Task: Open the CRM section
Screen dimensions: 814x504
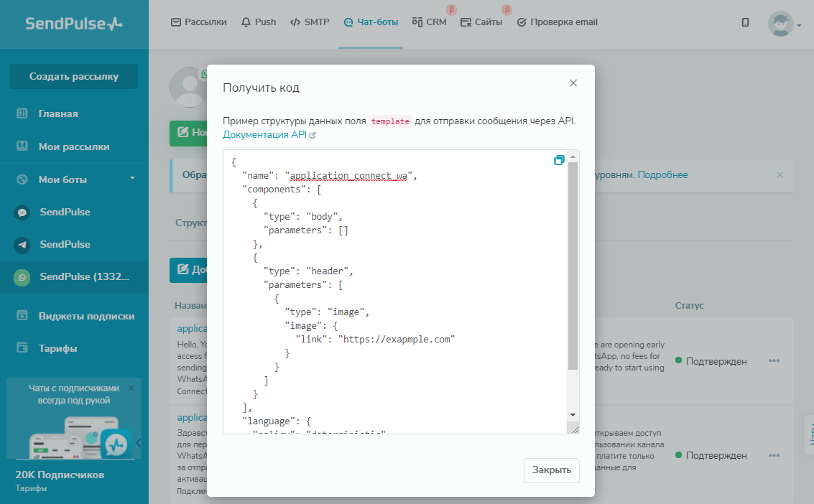Action: coord(430,22)
